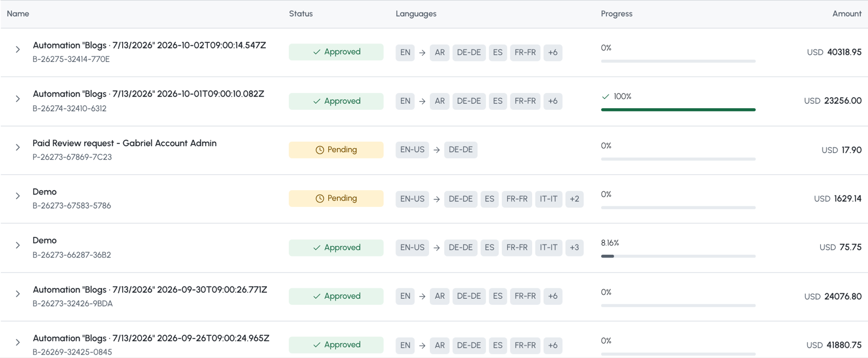Click the 8.16% progress bar for Demo

point(678,256)
